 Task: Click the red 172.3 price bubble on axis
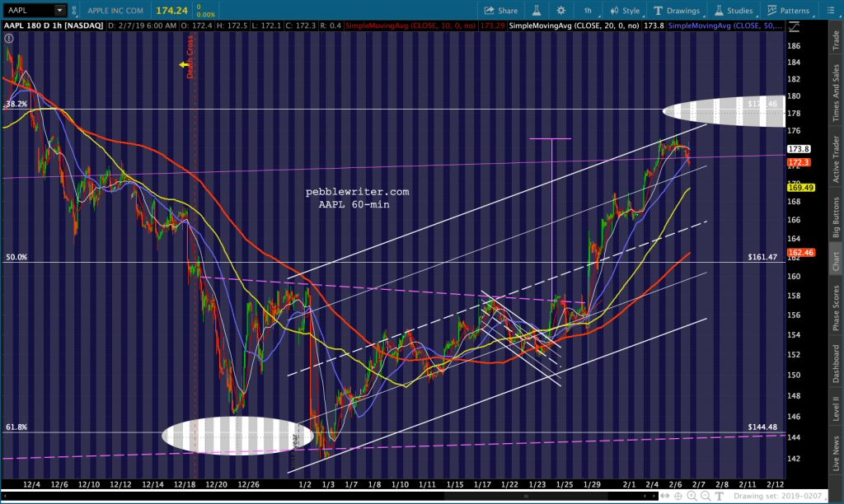798,162
